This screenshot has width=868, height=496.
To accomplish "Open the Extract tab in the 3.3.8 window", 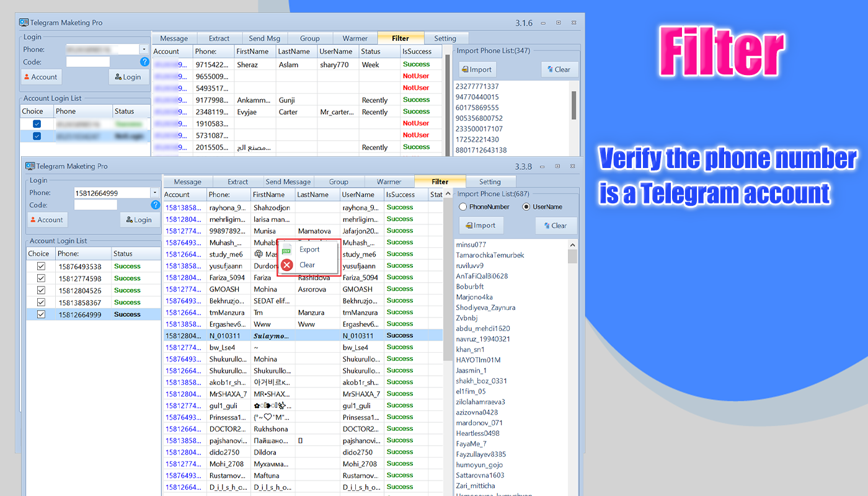I will point(237,182).
